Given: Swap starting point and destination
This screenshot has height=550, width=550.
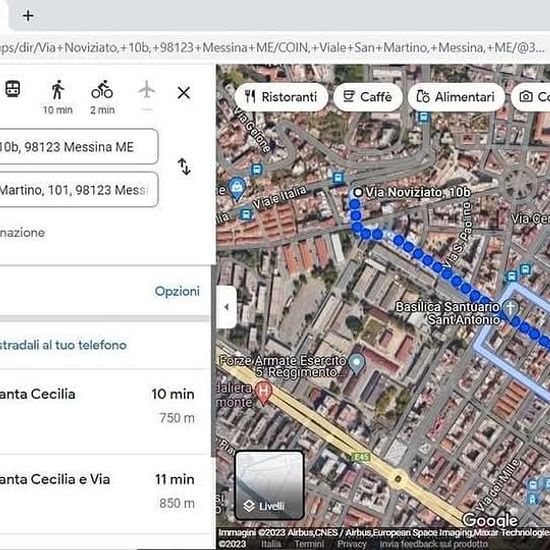Looking at the screenshot, I should 184,167.
